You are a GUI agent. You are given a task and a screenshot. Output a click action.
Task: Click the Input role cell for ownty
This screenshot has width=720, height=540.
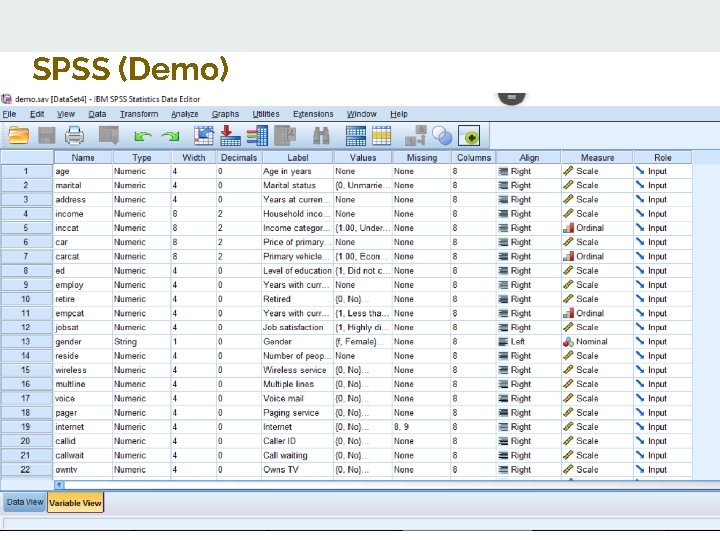click(x=663, y=469)
